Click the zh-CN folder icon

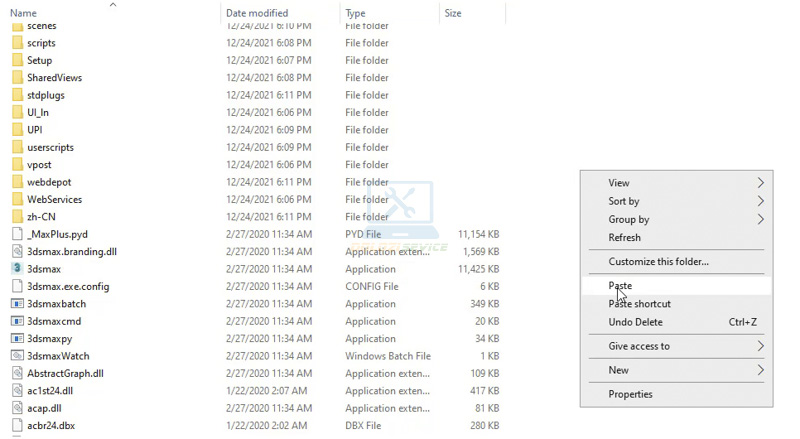pyautogui.click(x=17, y=216)
